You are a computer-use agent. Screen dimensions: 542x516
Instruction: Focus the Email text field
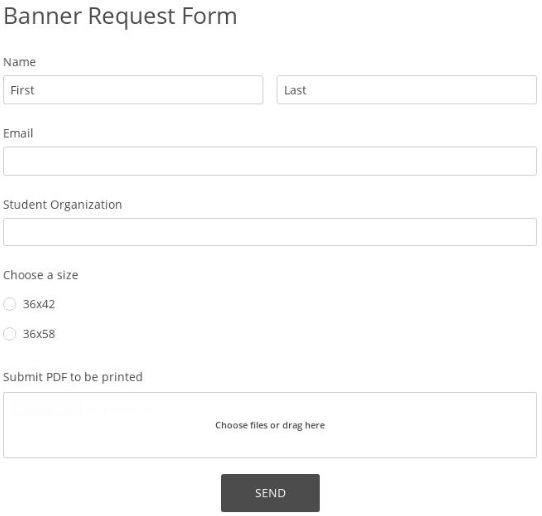click(270, 161)
